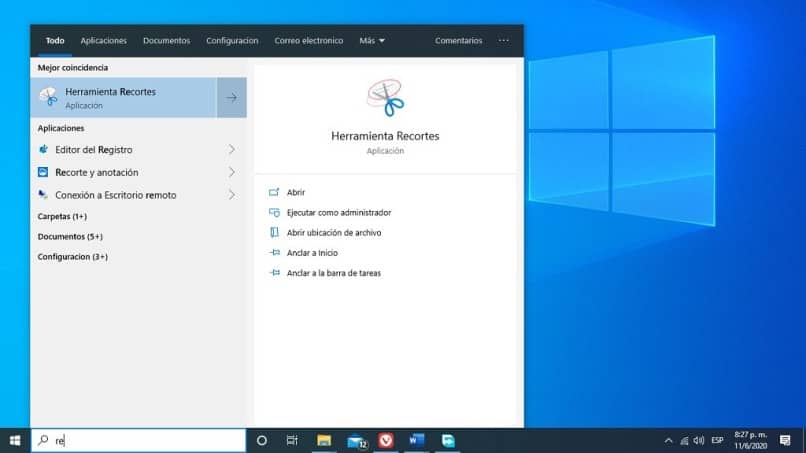The height and width of the screenshot is (453, 806).
Task: Open the Más dropdown menu
Action: [372, 41]
